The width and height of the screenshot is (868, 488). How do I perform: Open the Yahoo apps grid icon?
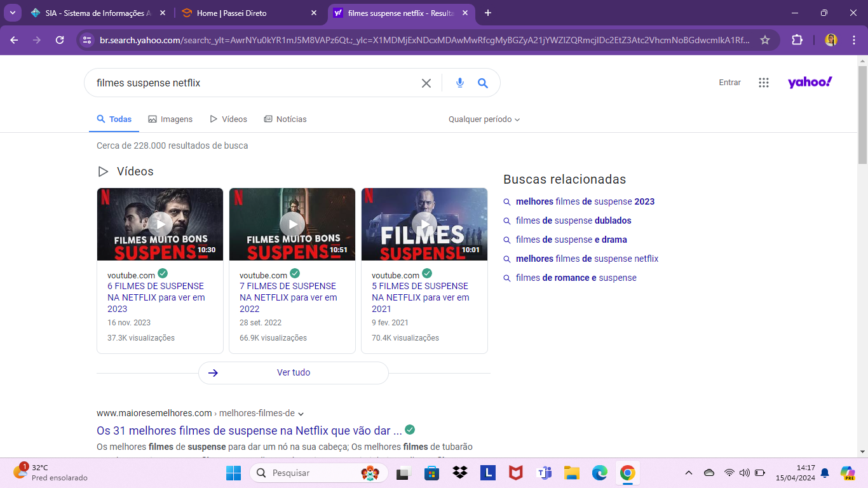(x=764, y=83)
